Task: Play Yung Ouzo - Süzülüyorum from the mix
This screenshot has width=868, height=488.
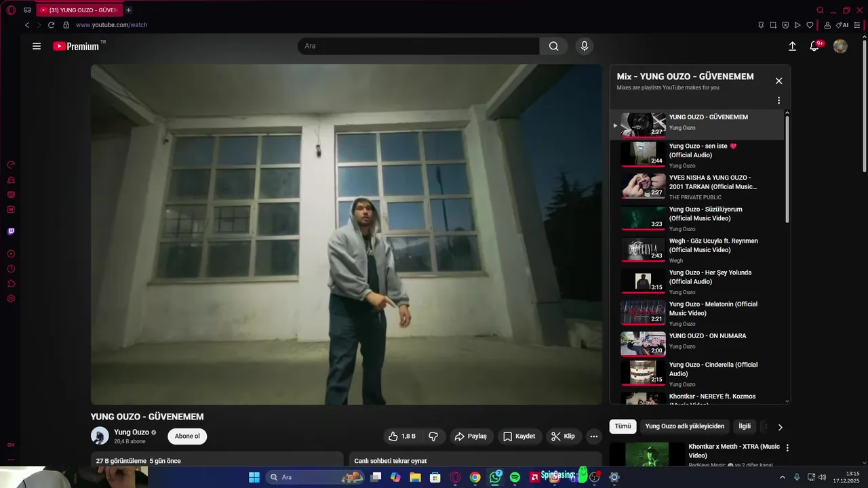Action: point(696,219)
